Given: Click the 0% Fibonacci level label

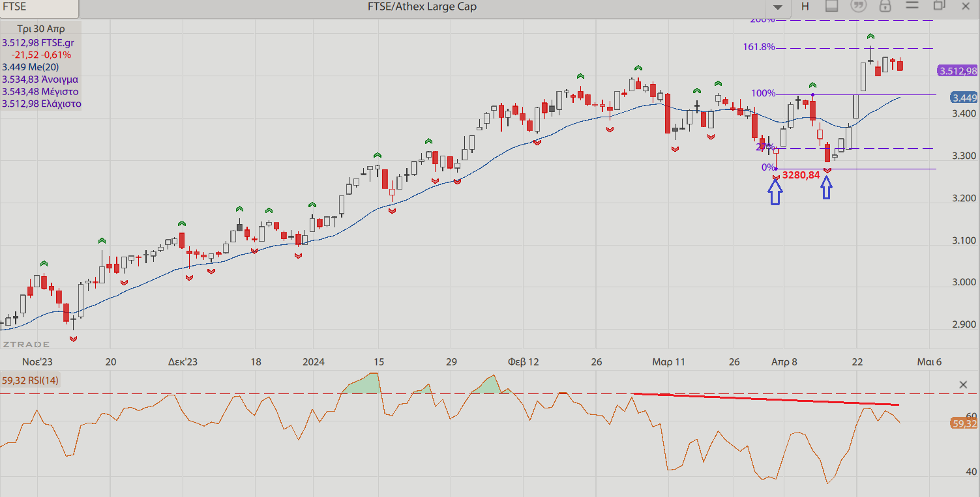Looking at the screenshot, I should tap(769, 167).
